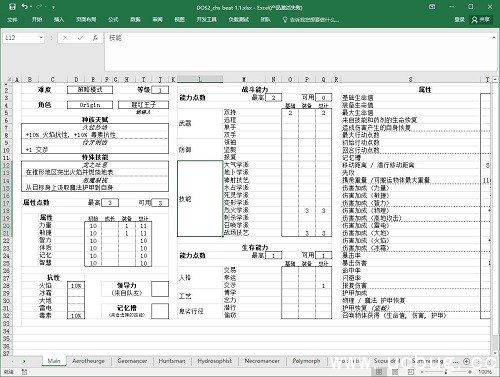
Task: Switch to the 公式 ribbon tab
Action: [x=113, y=20]
